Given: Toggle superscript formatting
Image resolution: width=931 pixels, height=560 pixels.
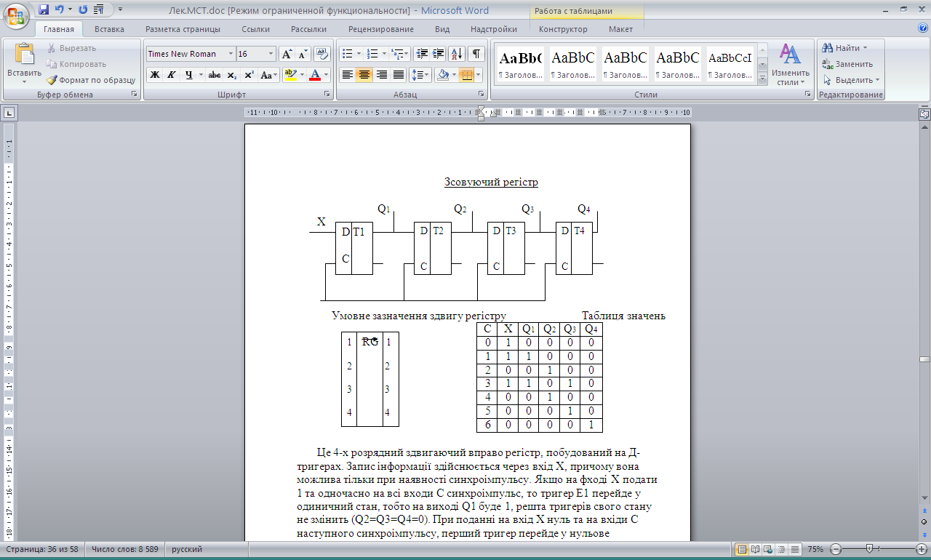Looking at the screenshot, I should click(x=248, y=74).
